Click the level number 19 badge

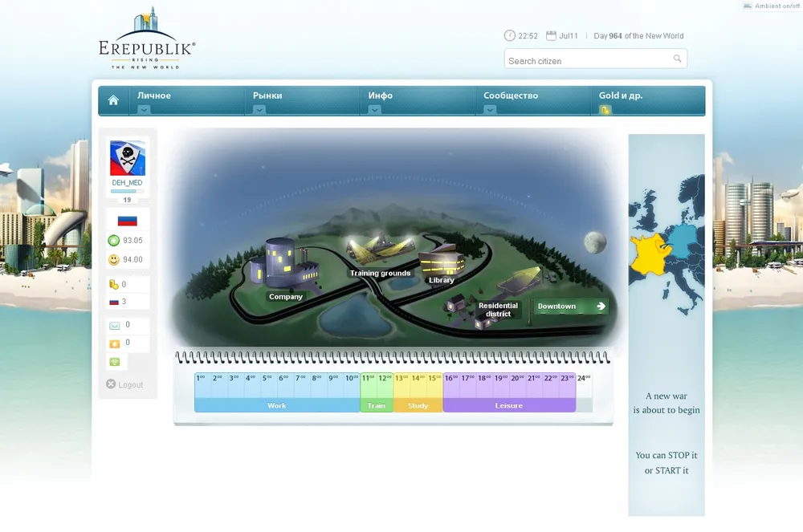pos(127,200)
